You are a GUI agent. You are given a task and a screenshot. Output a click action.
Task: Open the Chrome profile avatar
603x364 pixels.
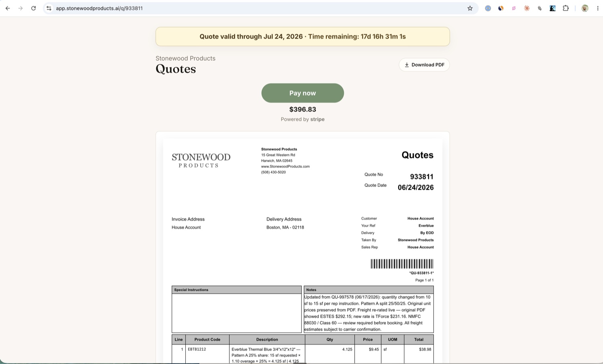[585, 8]
